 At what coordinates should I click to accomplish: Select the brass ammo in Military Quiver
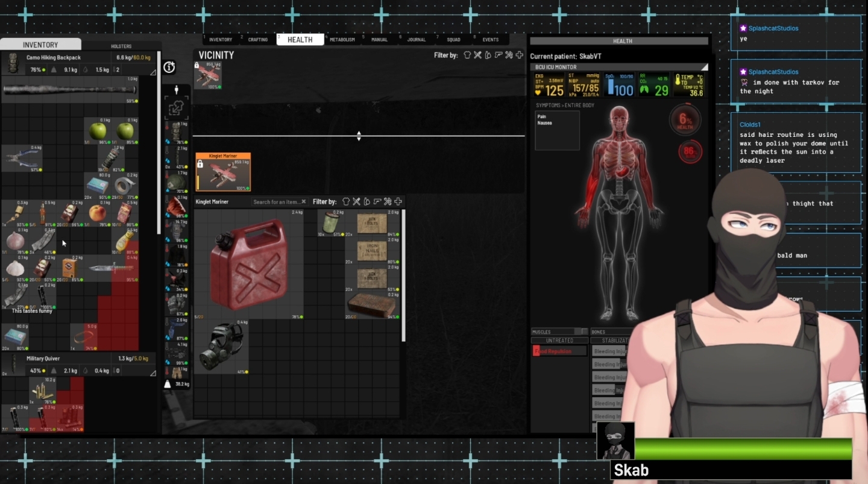coord(42,391)
